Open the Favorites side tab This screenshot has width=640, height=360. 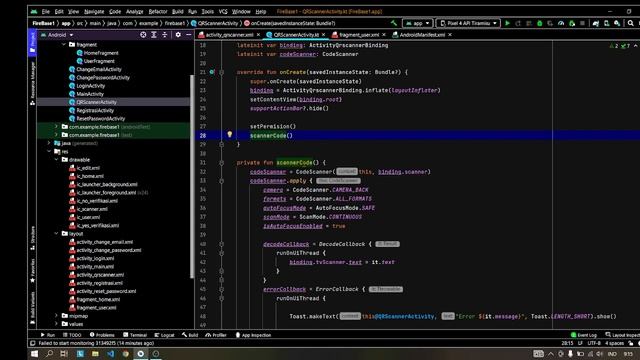pyautogui.click(x=32, y=271)
